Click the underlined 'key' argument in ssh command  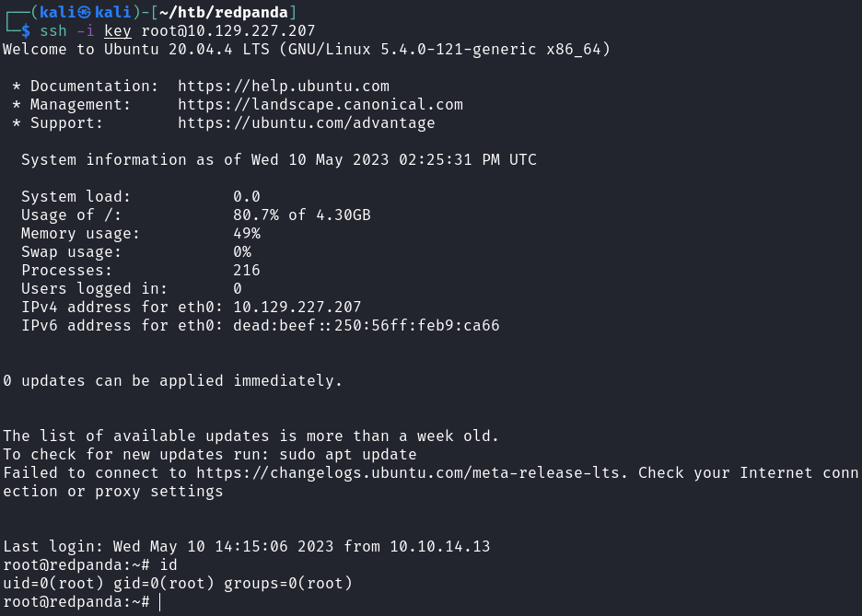click(x=118, y=31)
